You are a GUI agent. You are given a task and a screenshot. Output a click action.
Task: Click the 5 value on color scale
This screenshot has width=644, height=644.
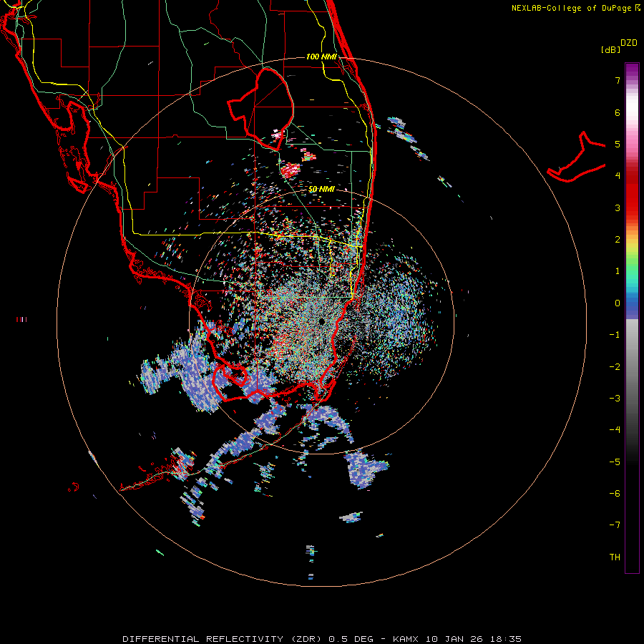pos(618,144)
